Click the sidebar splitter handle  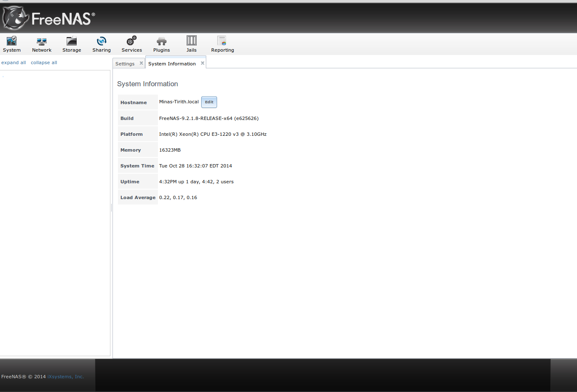112,207
